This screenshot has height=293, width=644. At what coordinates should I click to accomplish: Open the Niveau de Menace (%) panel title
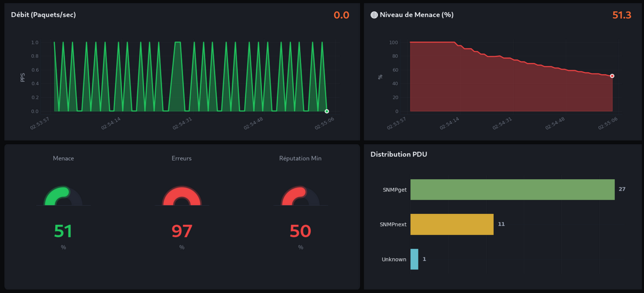pyautogui.click(x=416, y=15)
